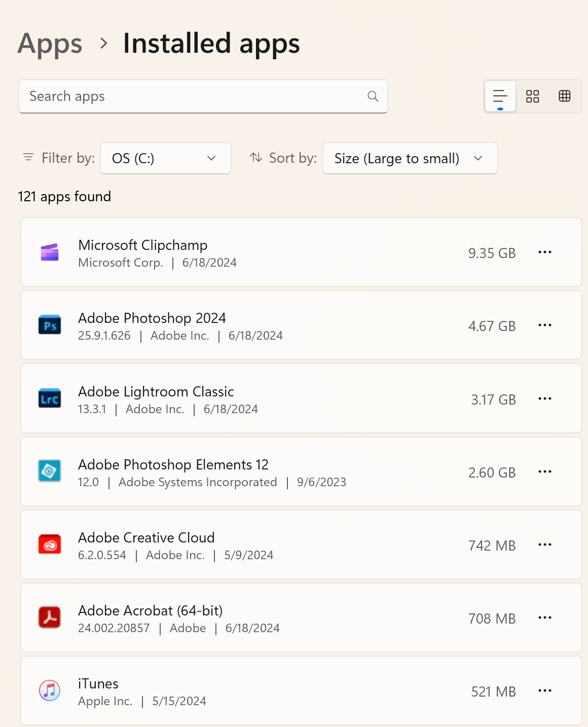
Task: Select the iTunes name text
Action: [x=98, y=684]
